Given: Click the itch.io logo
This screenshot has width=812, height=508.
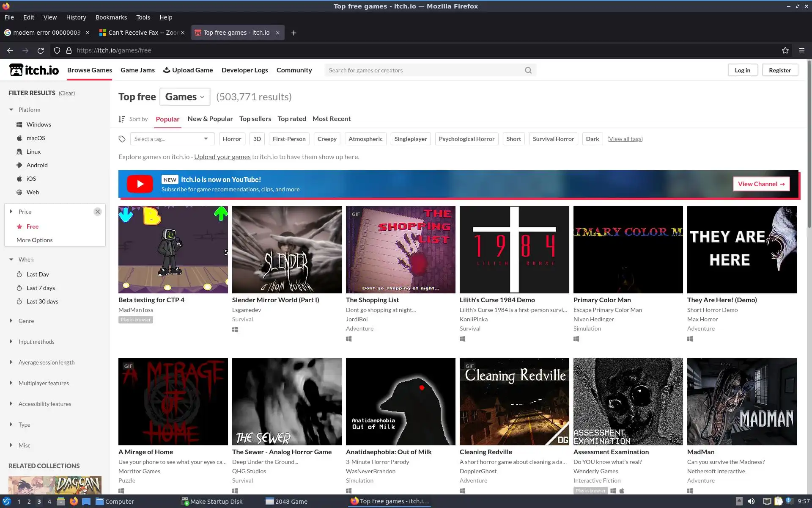Looking at the screenshot, I should click(x=34, y=70).
